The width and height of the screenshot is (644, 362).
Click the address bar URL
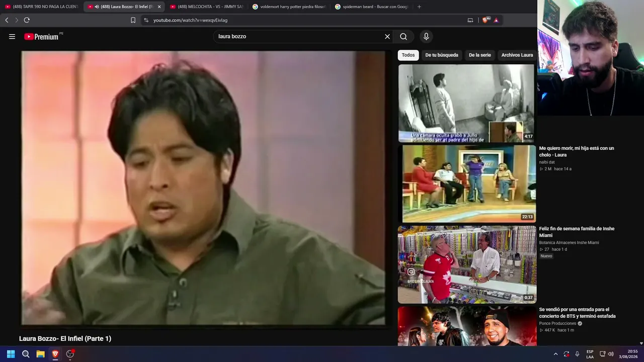pos(190,20)
